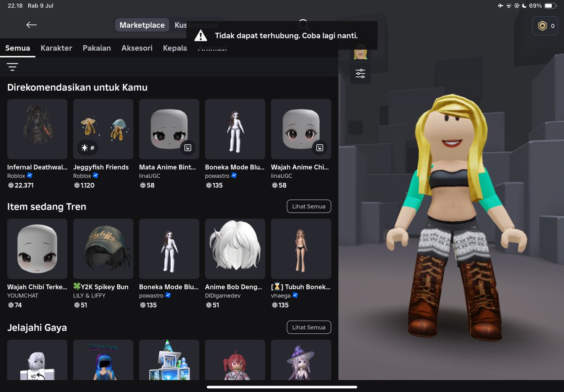Tap the 22.371 Robux price
The width and height of the screenshot is (564, 392).
tap(21, 185)
